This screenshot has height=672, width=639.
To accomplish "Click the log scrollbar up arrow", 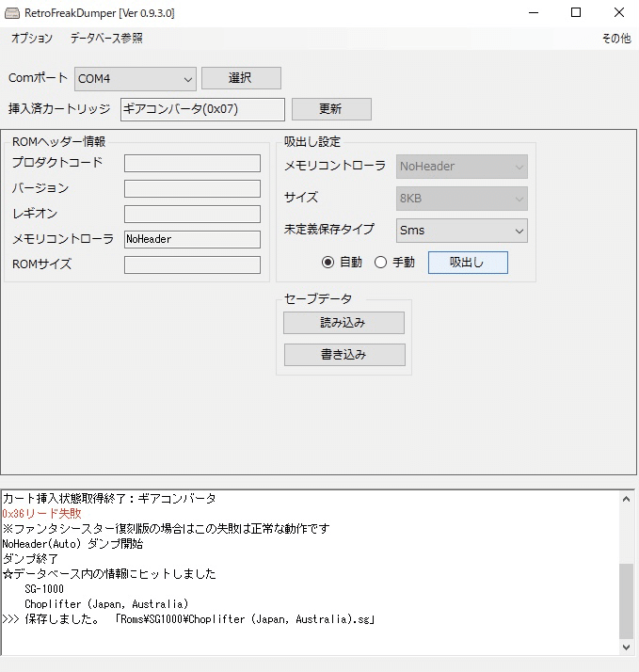I will click(x=626, y=499).
